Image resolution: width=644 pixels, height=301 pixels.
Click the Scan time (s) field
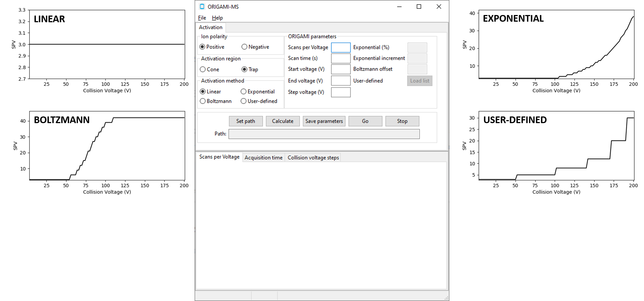click(341, 58)
